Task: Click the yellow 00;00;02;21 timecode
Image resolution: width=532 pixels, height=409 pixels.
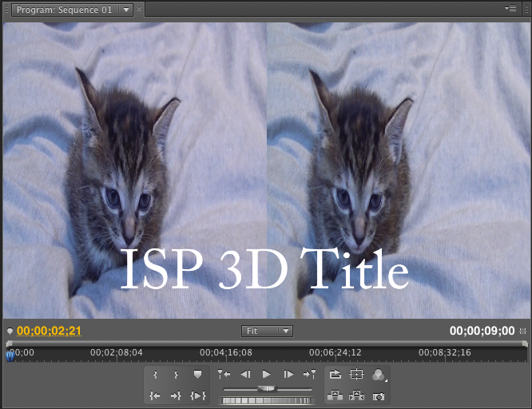Action: pos(50,331)
